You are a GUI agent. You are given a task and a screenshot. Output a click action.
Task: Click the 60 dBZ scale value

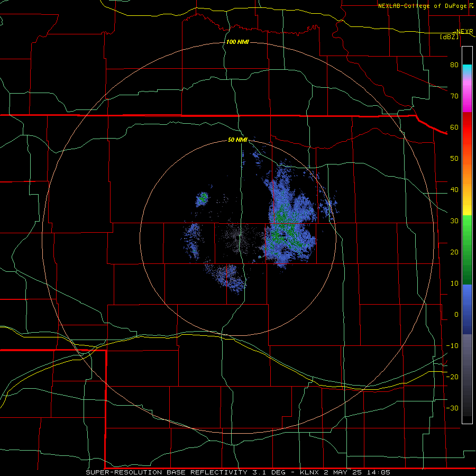(454, 127)
